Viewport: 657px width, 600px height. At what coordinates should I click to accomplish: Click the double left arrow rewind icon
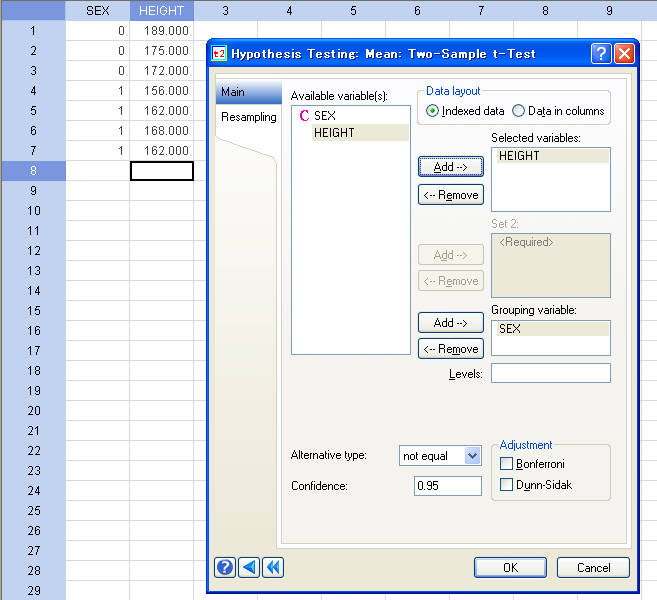tap(273, 568)
